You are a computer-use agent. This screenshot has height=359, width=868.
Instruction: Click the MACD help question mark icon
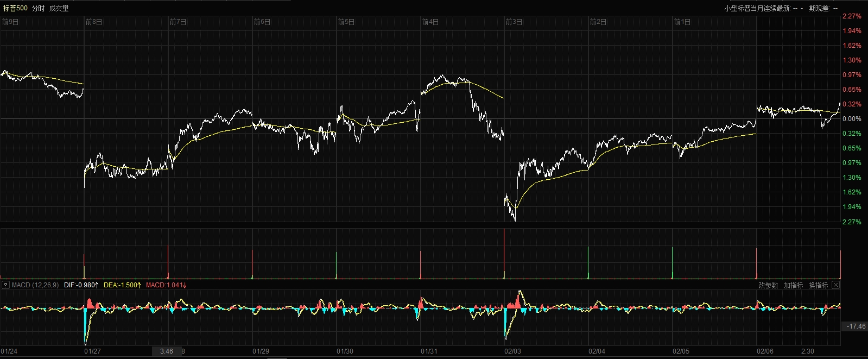pyautogui.click(x=5, y=285)
